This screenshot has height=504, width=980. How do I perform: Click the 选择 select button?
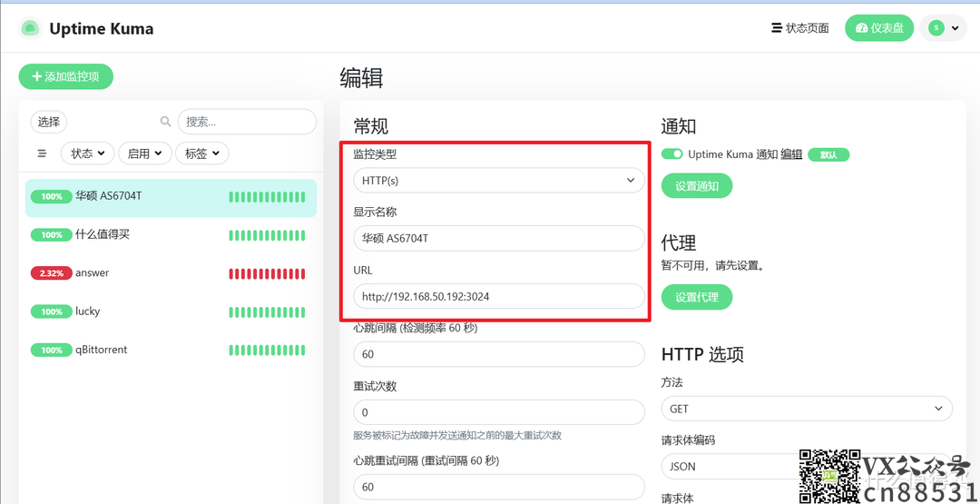[x=49, y=122]
